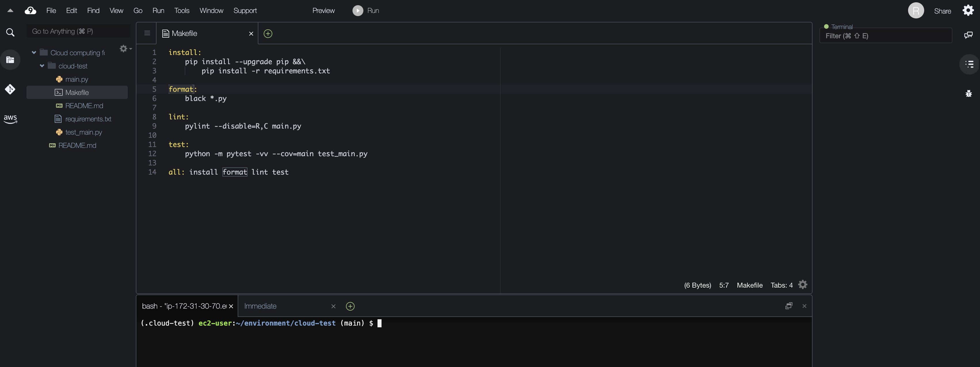Click the Run play button
The image size is (980, 367).
click(x=357, y=11)
